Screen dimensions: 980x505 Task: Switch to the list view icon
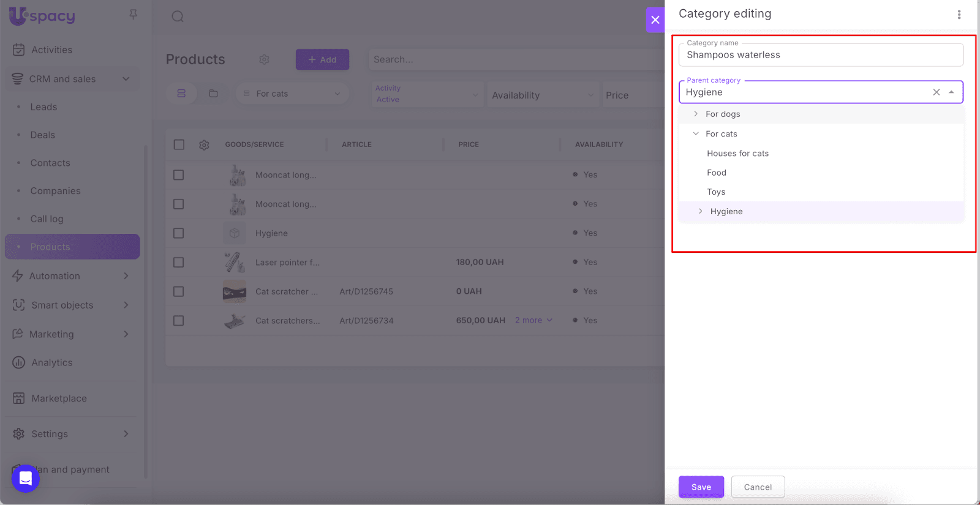click(181, 94)
